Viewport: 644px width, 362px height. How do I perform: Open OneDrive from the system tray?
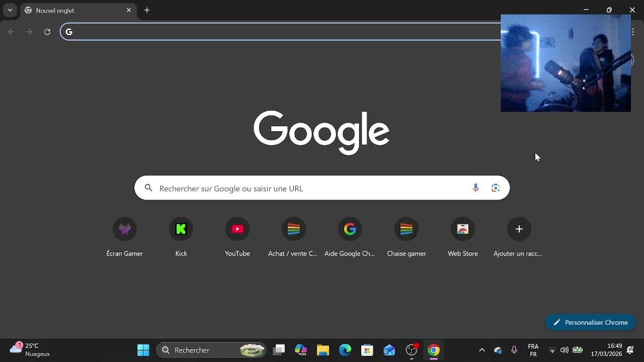pyautogui.click(x=498, y=350)
